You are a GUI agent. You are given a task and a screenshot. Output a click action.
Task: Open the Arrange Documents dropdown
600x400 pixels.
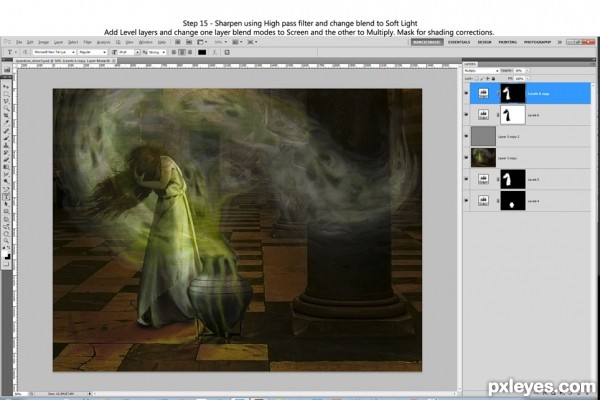(x=238, y=42)
